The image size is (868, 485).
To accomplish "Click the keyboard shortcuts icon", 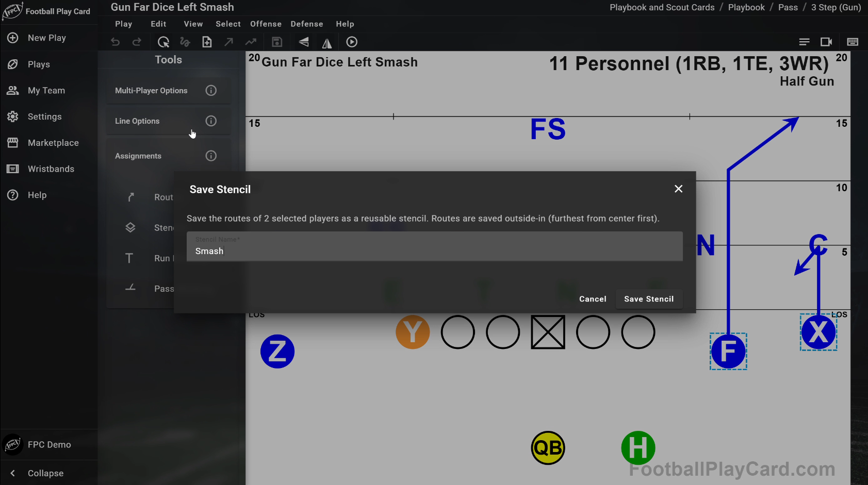I will point(853,42).
